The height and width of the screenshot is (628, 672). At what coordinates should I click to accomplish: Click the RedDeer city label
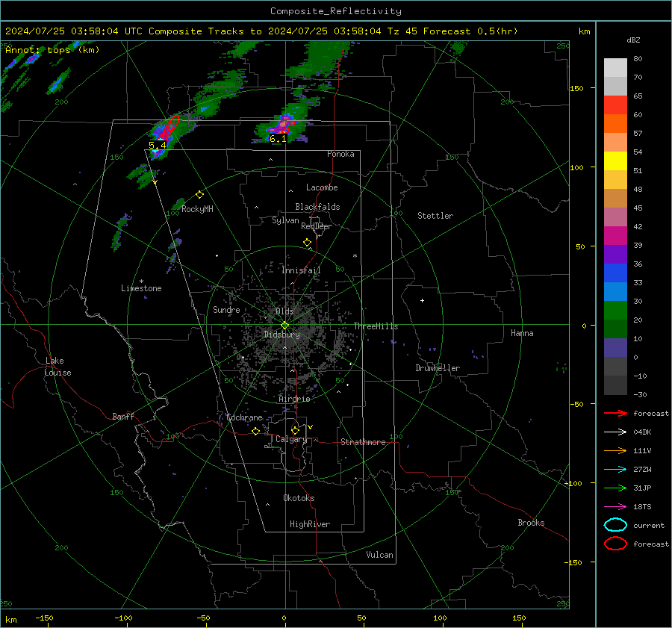click(x=317, y=226)
